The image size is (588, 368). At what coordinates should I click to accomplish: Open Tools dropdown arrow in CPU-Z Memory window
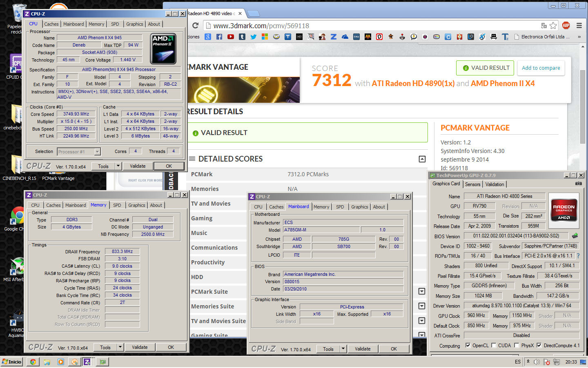(x=120, y=347)
